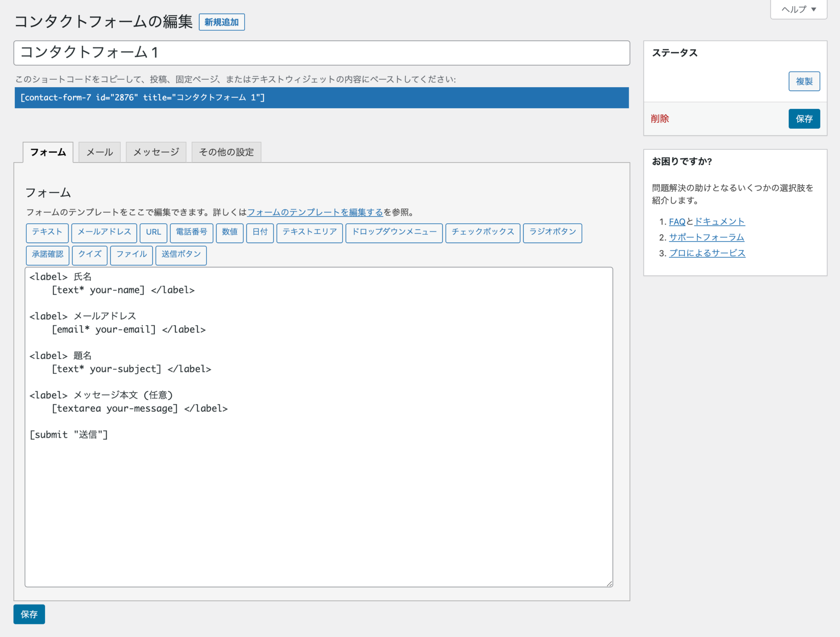The height and width of the screenshot is (637, 840).
Task: Open the ドキュメント link
Action: [720, 222]
